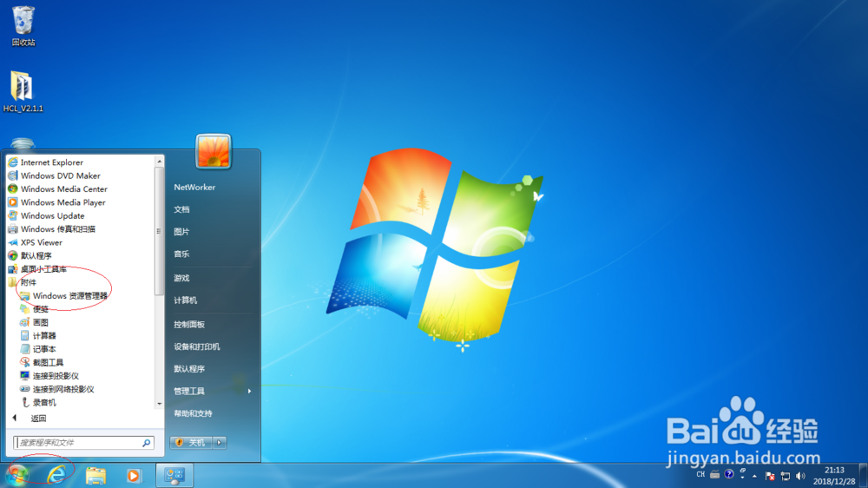Open 音乐 music library
This screenshot has width=868, height=488.
coord(181,254)
